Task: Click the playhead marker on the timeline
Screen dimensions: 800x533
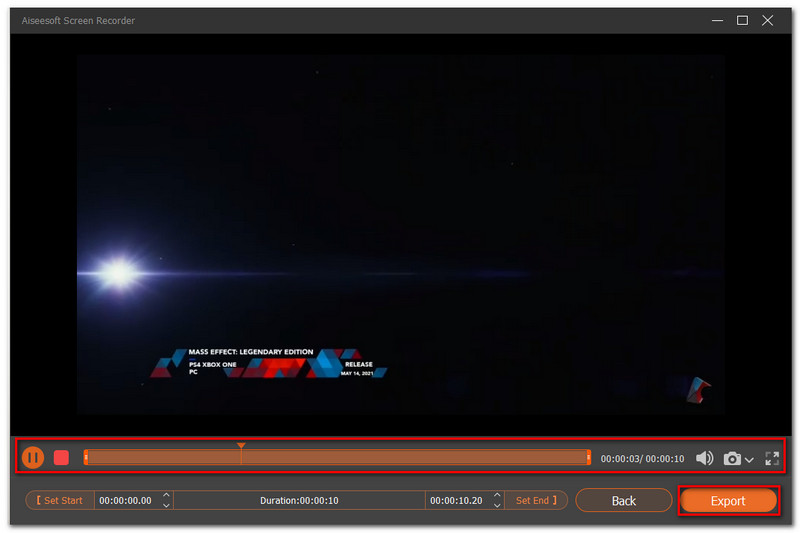Action: pyautogui.click(x=241, y=446)
